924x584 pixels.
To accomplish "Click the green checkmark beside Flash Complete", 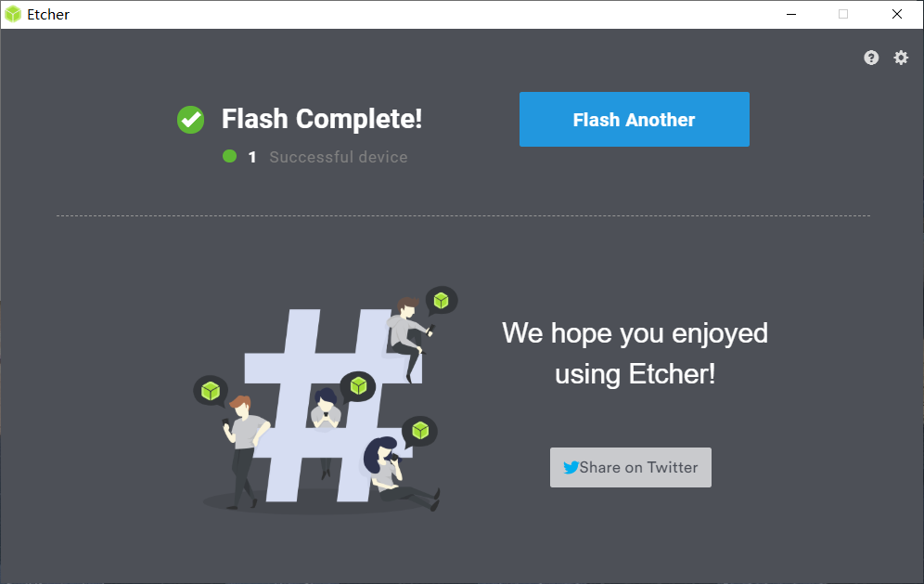I will [x=190, y=120].
